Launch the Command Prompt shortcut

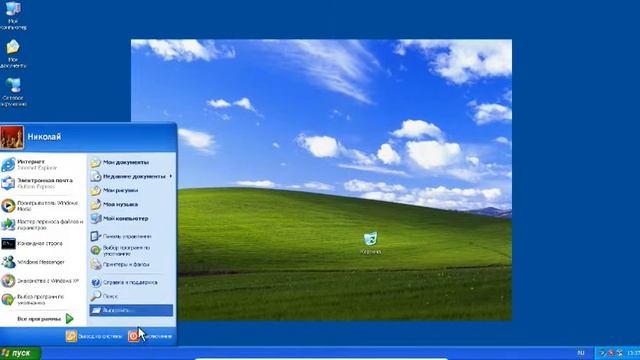click(43, 244)
